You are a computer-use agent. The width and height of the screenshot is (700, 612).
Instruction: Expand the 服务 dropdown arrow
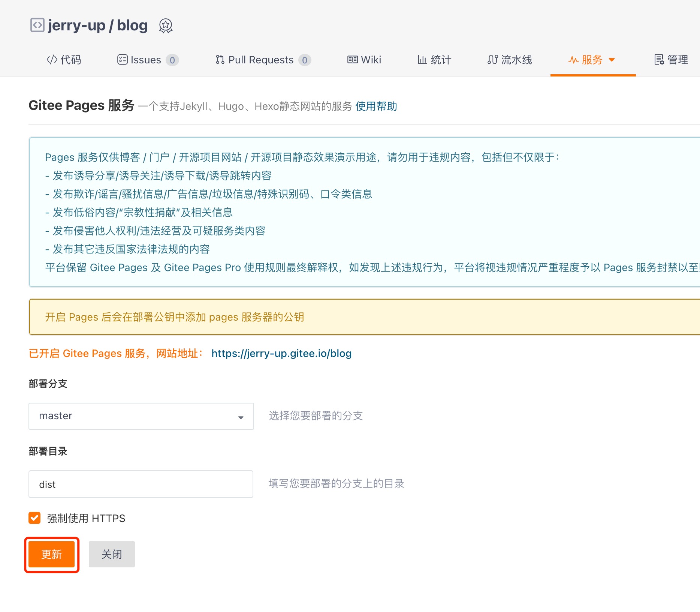coord(612,60)
